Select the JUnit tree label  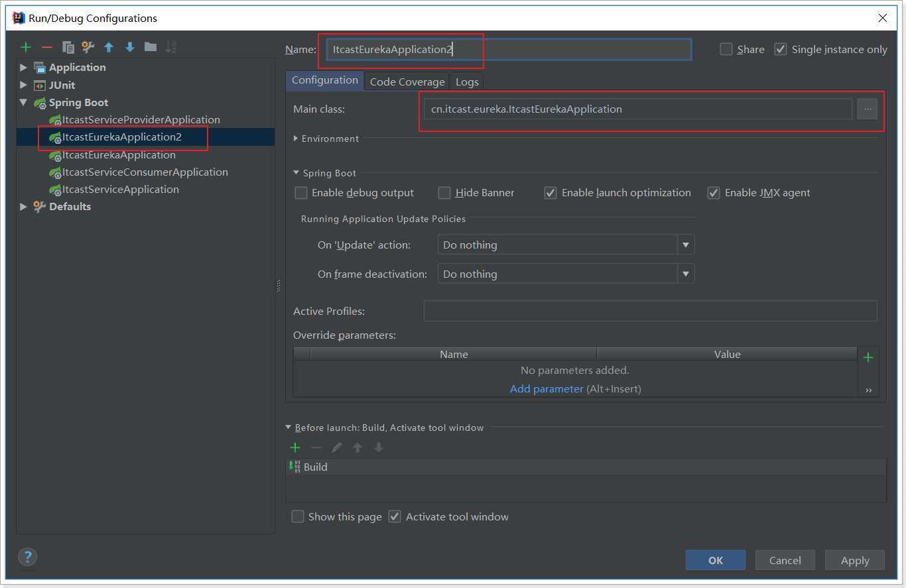tap(62, 85)
